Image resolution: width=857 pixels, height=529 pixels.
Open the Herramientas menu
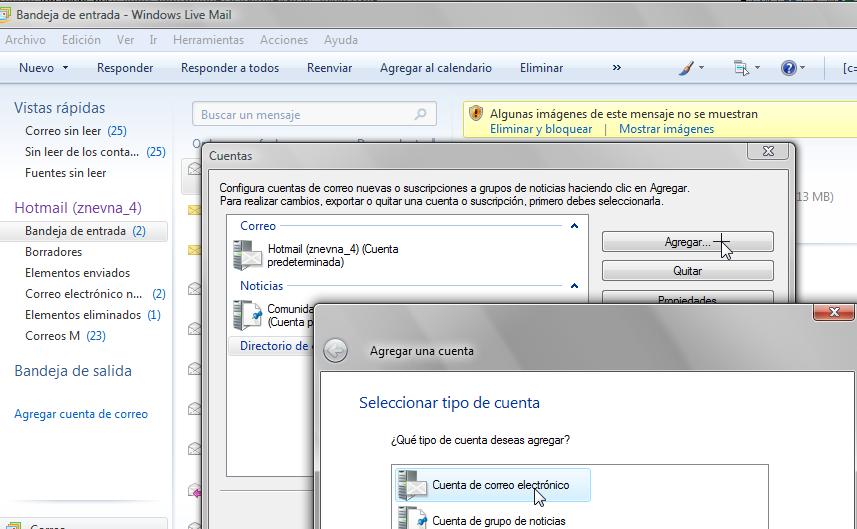(208, 40)
